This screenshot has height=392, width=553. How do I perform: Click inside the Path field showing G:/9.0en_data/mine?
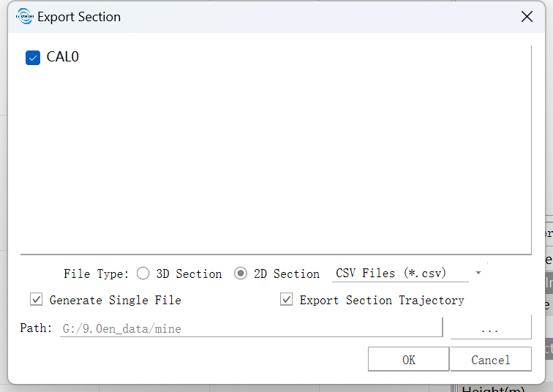[x=251, y=328]
